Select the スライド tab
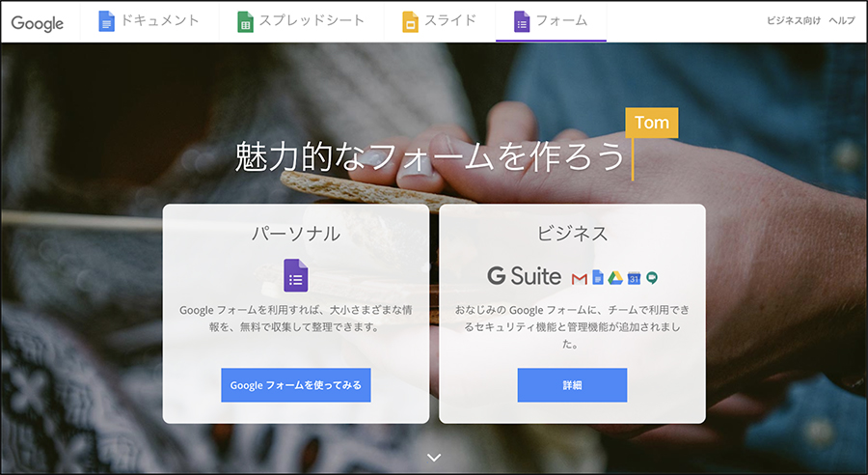 click(x=450, y=20)
